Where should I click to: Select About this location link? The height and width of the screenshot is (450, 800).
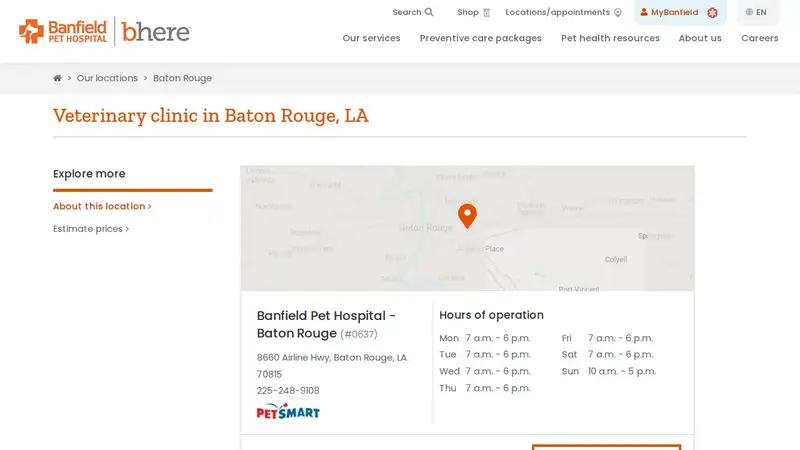coord(102,206)
